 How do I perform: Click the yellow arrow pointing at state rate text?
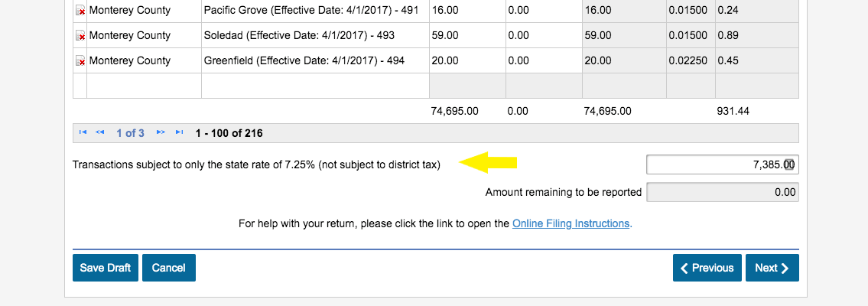click(489, 162)
